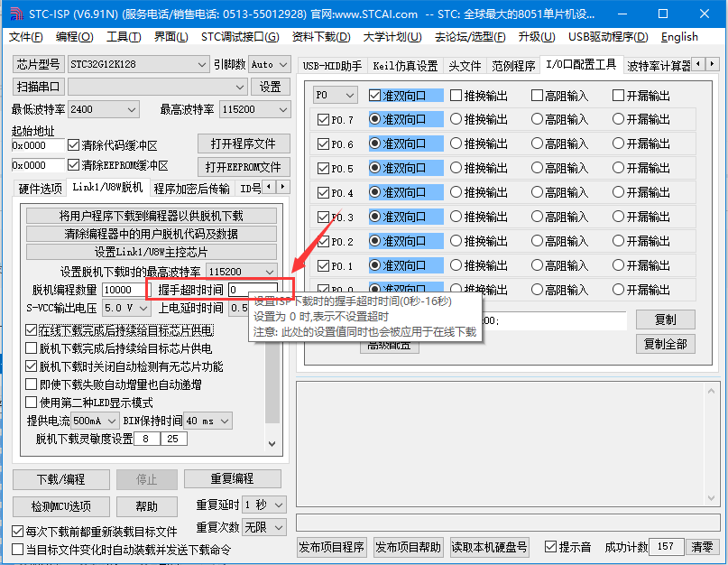The width and height of the screenshot is (728, 565).
Task: Switch to Keil仿真设置 tab
Action: 405,66
